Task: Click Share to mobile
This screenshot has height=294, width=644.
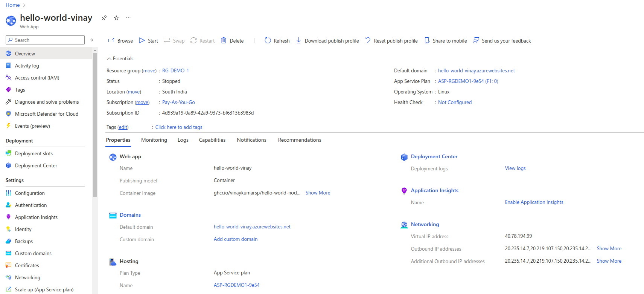Action: pyautogui.click(x=446, y=41)
